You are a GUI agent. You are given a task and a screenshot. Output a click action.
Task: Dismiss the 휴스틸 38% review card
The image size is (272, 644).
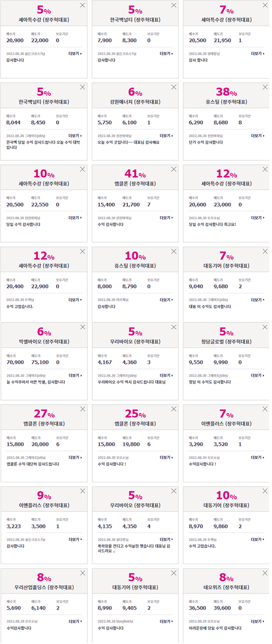[x=265, y=87]
